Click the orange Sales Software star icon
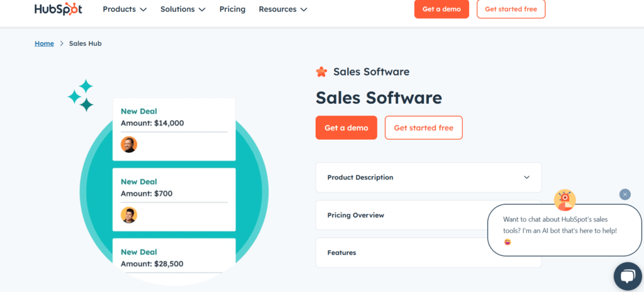The height and width of the screenshot is (292, 644). point(321,72)
